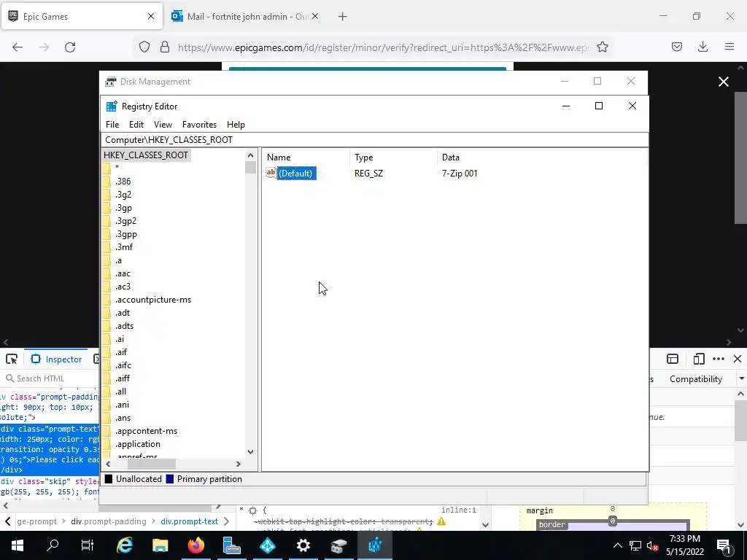The height and width of the screenshot is (560, 747).
Task: Open File Explorer from the taskbar
Action: (160, 545)
